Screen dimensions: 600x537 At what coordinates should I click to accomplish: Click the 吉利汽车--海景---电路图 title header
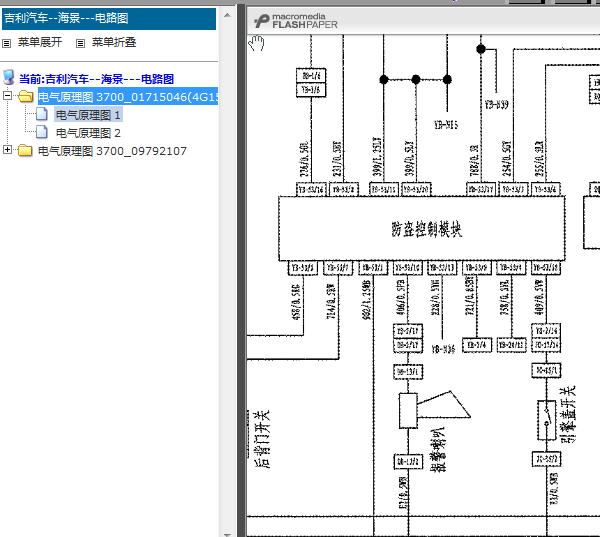pyautogui.click(x=109, y=18)
